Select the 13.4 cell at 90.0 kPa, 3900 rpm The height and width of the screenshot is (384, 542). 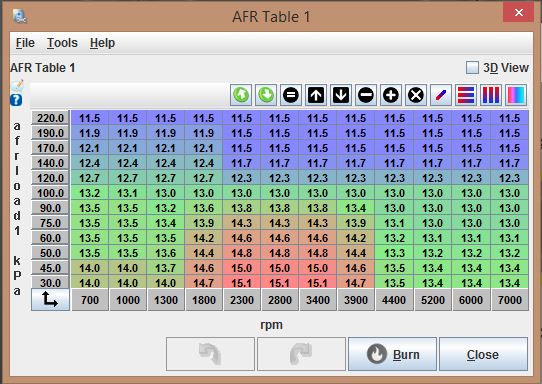(356, 208)
